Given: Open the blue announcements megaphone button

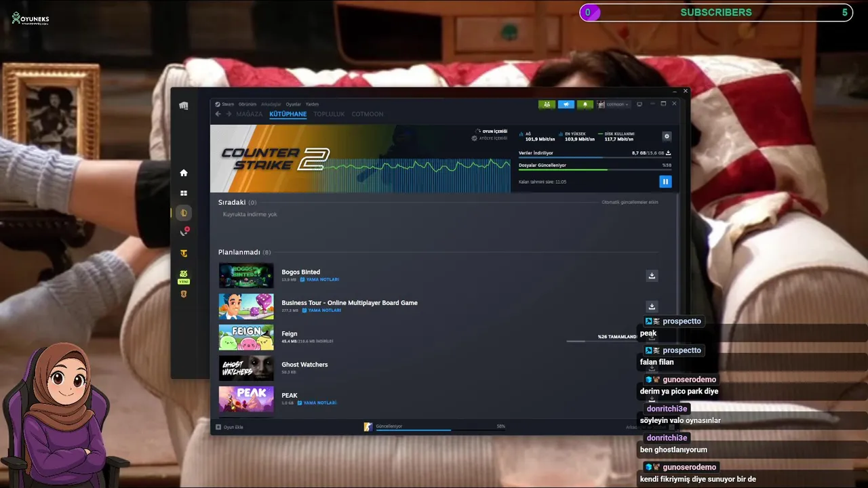Looking at the screenshot, I should (x=566, y=104).
